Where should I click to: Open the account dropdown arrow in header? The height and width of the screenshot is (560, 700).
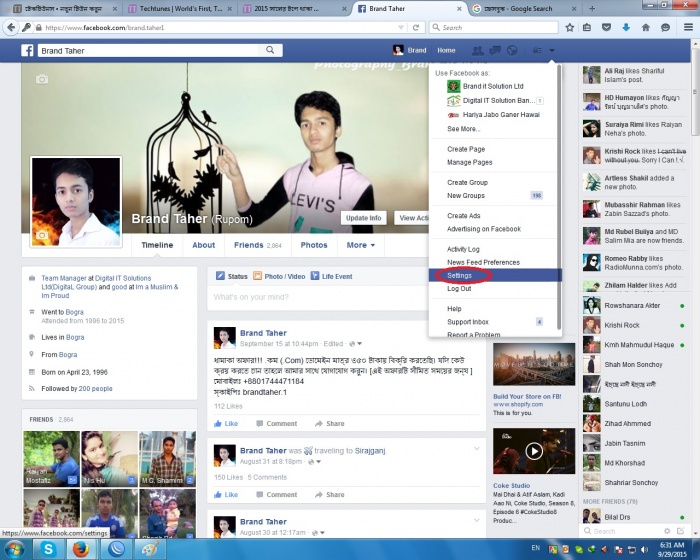[x=552, y=50]
